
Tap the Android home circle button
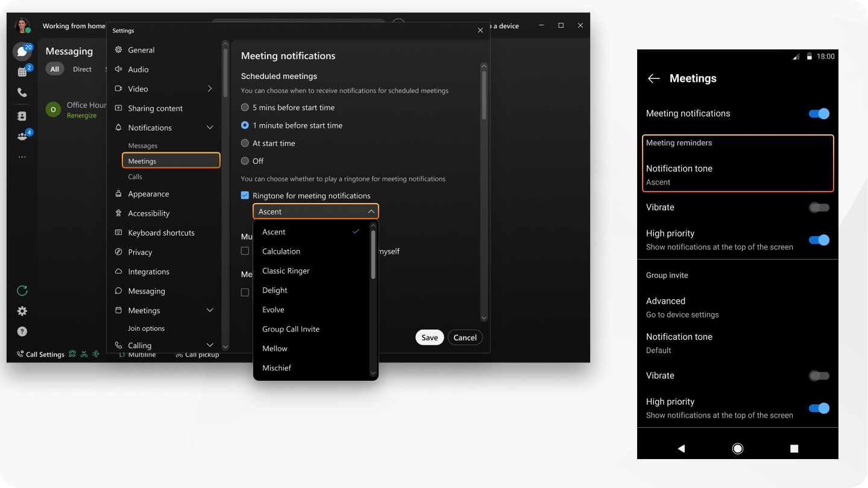pyautogui.click(x=737, y=448)
